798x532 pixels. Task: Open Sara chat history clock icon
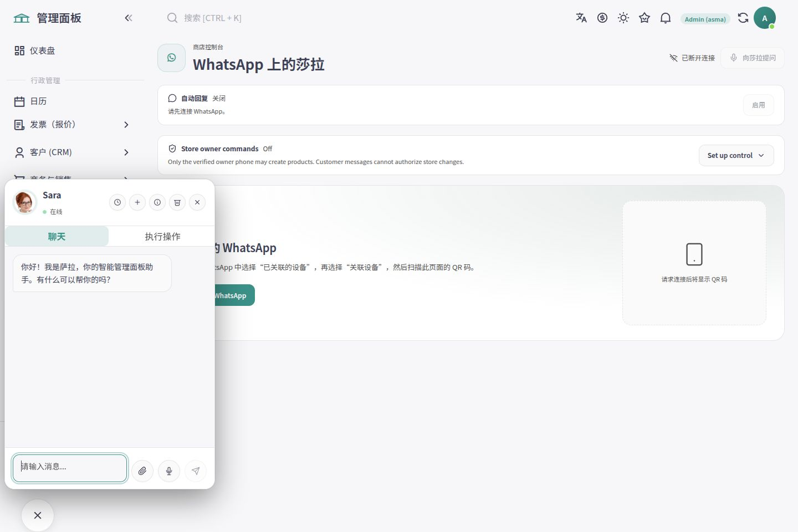[x=117, y=202]
